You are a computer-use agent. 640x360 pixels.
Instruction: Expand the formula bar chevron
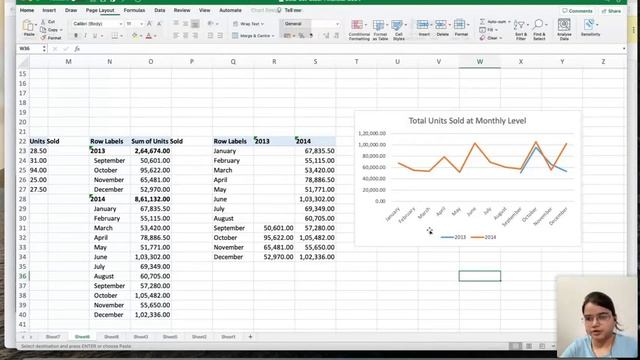(624, 49)
